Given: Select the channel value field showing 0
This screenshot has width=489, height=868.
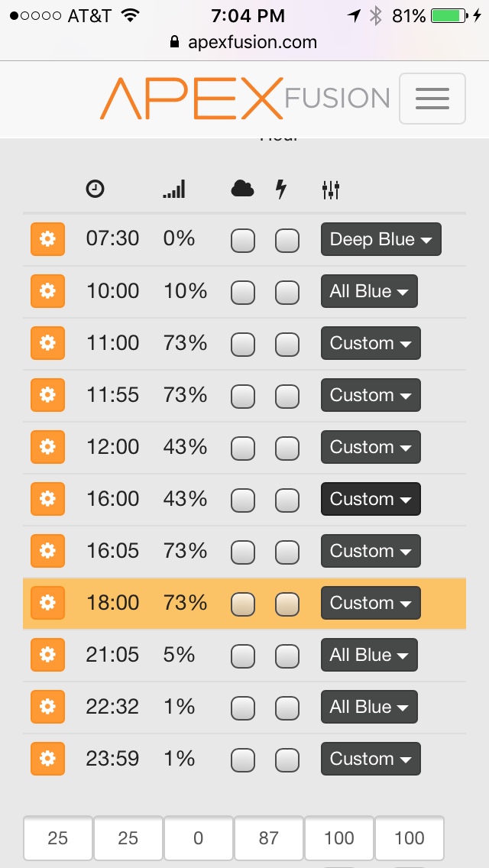Looking at the screenshot, I should [198, 838].
